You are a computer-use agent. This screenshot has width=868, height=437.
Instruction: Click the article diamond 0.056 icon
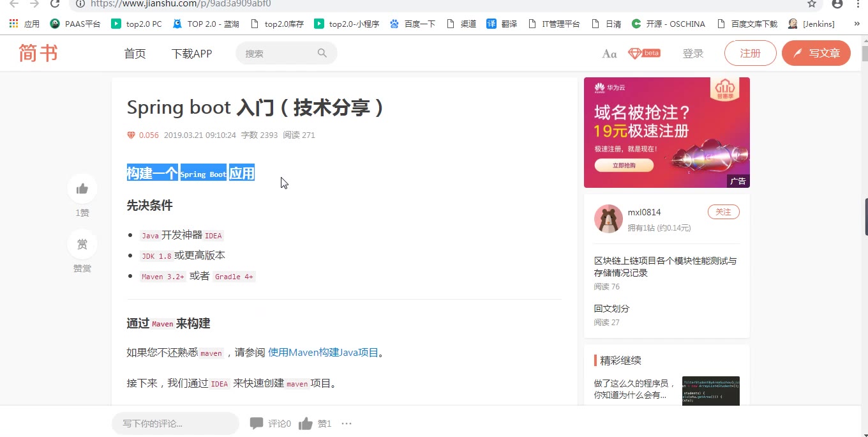click(x=131, y=135)
